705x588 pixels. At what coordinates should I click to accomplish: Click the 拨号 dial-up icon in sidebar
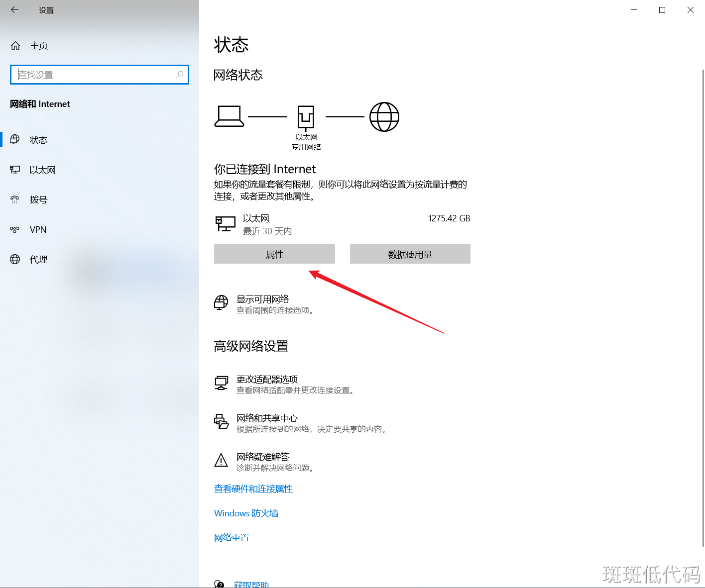click(x=15, y=200)
